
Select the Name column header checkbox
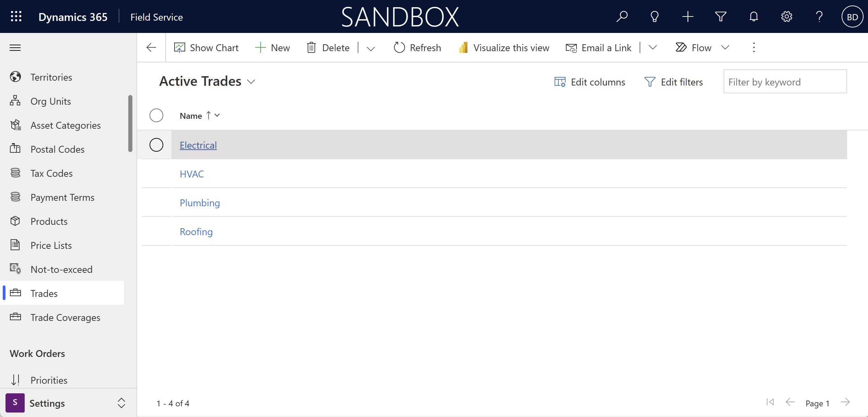coord(157,115)
